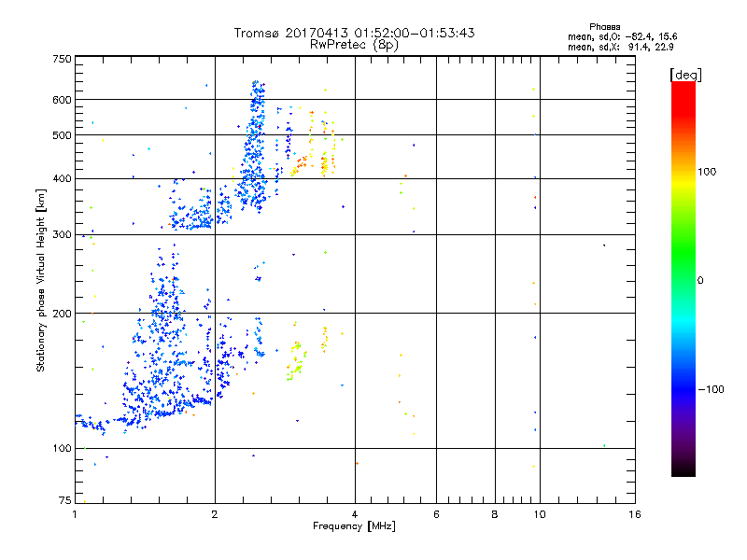Click the y-axis tick label '75'
This screenshot has height=560, width=747.
(65, 500)
